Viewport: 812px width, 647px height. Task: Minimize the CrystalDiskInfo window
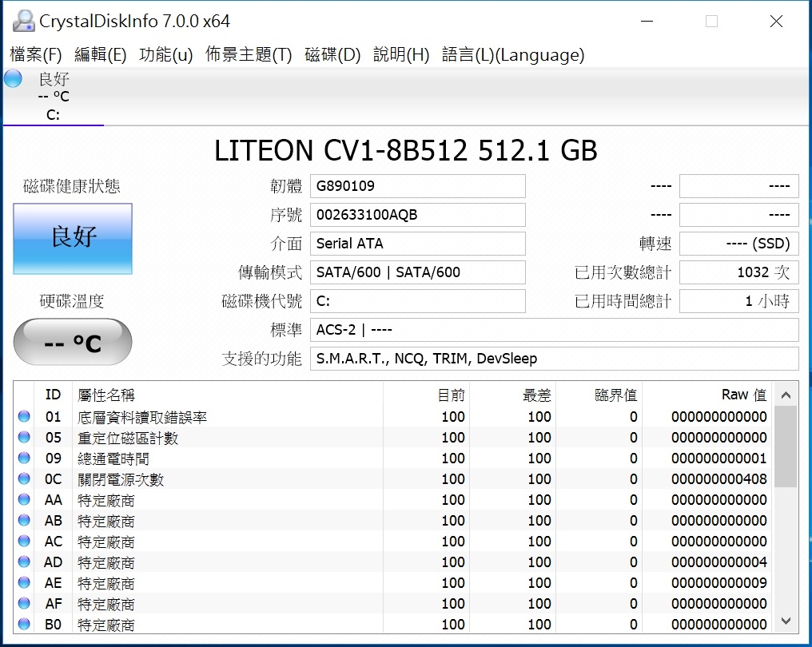647,22
